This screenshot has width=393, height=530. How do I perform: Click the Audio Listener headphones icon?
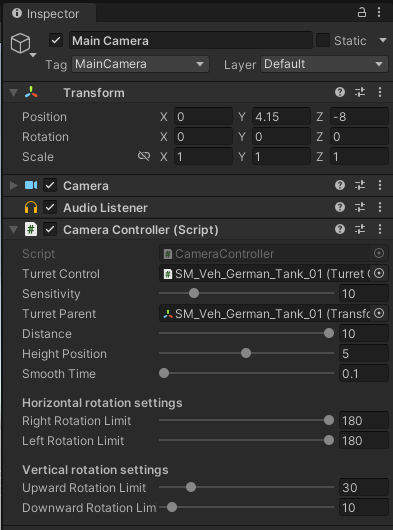pyautogui.click(x=31, y=208)
